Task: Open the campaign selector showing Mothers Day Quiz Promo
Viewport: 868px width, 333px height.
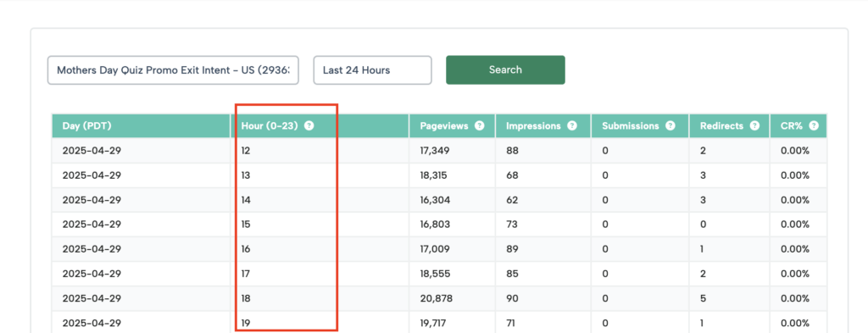Action: [x=173, y=70]
